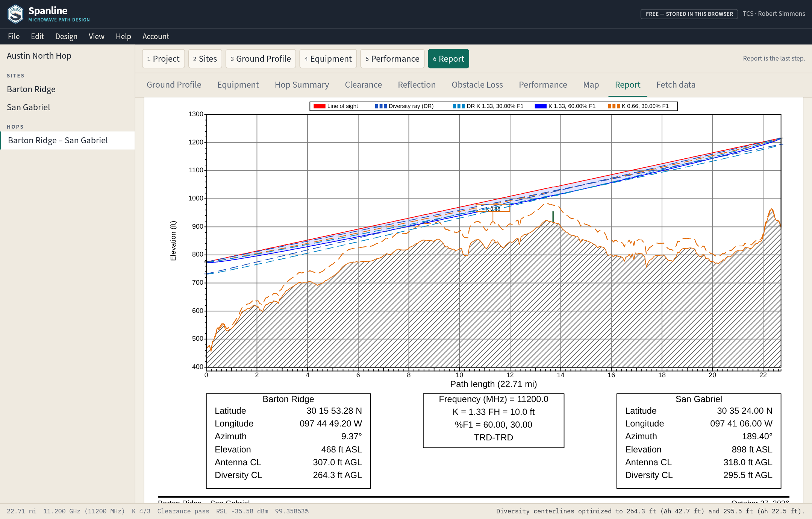Click the Clearance pass status text
The width and height of the screenshot is (812, 519).
pyautogui.click(x=183, y=511)
